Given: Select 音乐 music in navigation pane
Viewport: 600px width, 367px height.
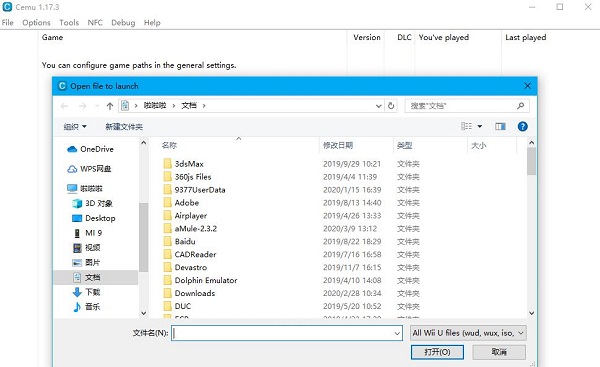Looking at the screenshot, I should pyautogui.click(x=86, y=307).
